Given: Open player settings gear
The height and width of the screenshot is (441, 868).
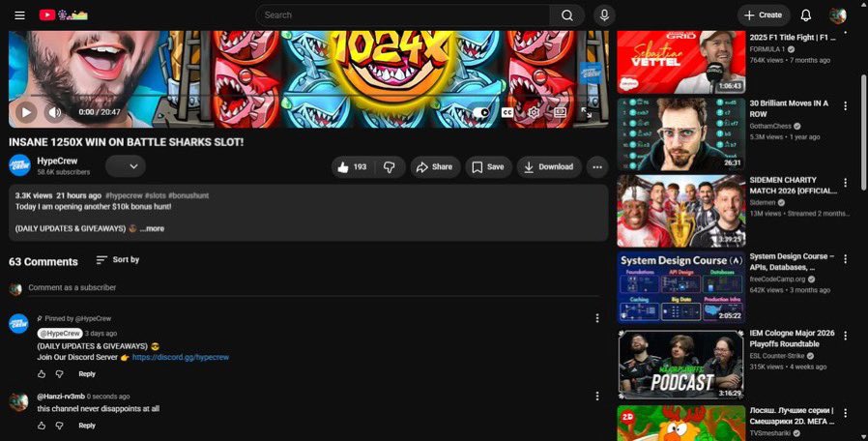Looking at the screenshot, I should point(534,112).
